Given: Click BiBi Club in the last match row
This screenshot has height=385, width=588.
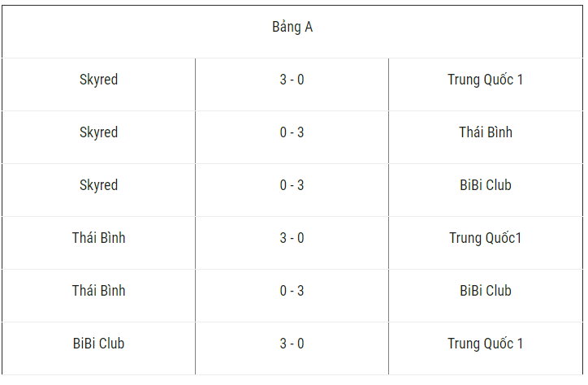Looking at the screenshot, I should click(98, 344).
